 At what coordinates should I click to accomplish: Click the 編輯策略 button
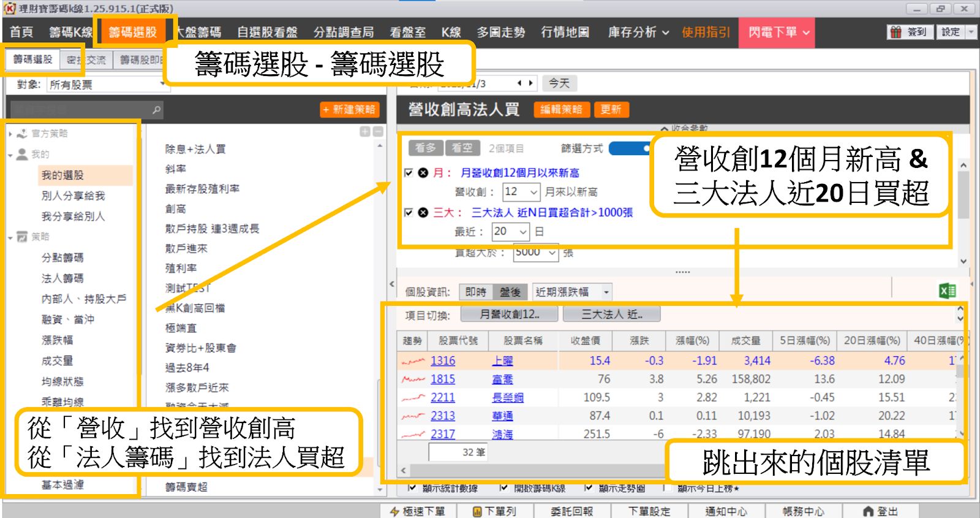562,110
